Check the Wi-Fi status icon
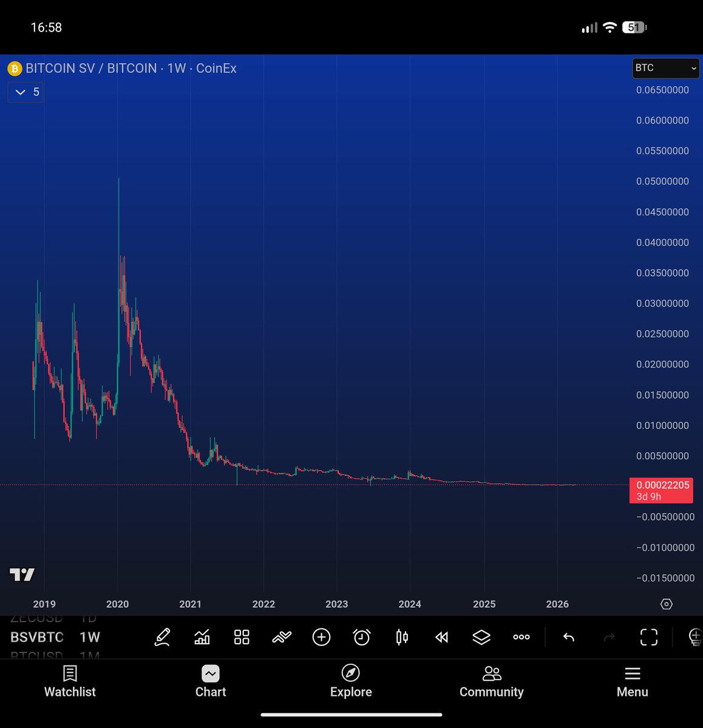 tap(610, 27)
